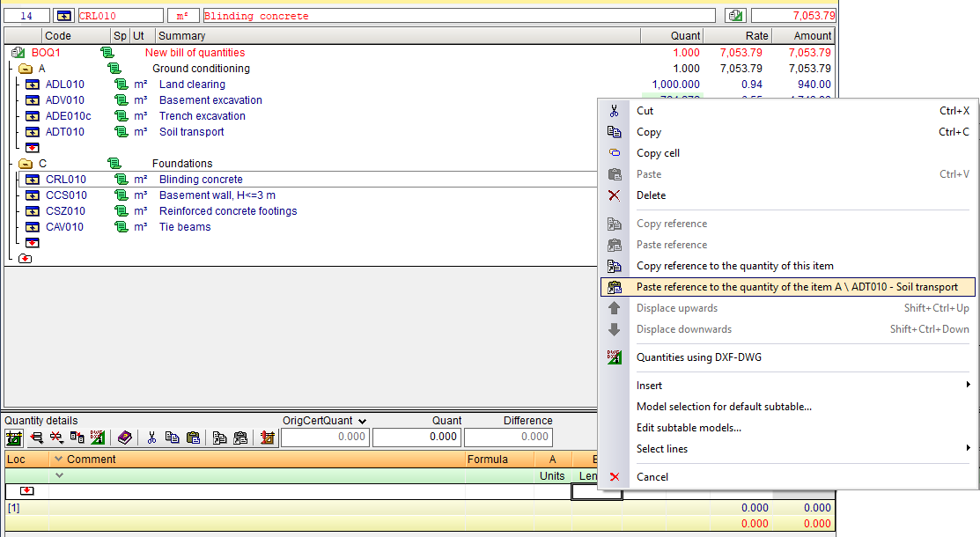The width and height of the screenshot is (980, 537).
Task: Click scissors cut icon in Quantity details toolbar
Action: click(x=151, y=438)
